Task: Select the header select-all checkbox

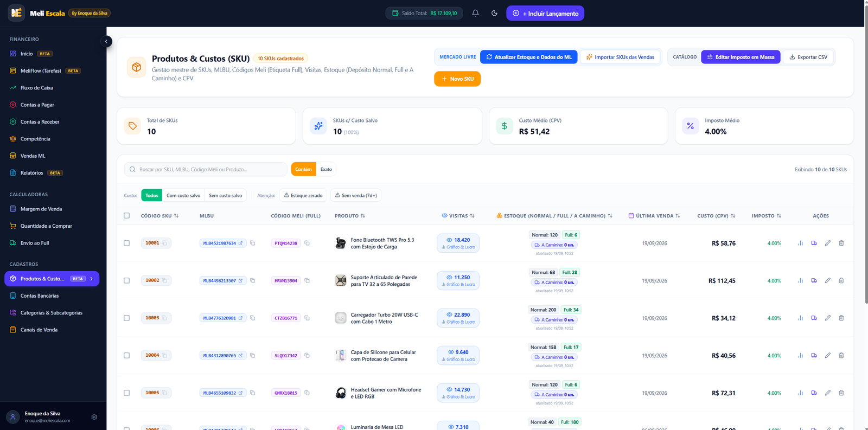Action: pyautogui.click(x=126, y=215)
